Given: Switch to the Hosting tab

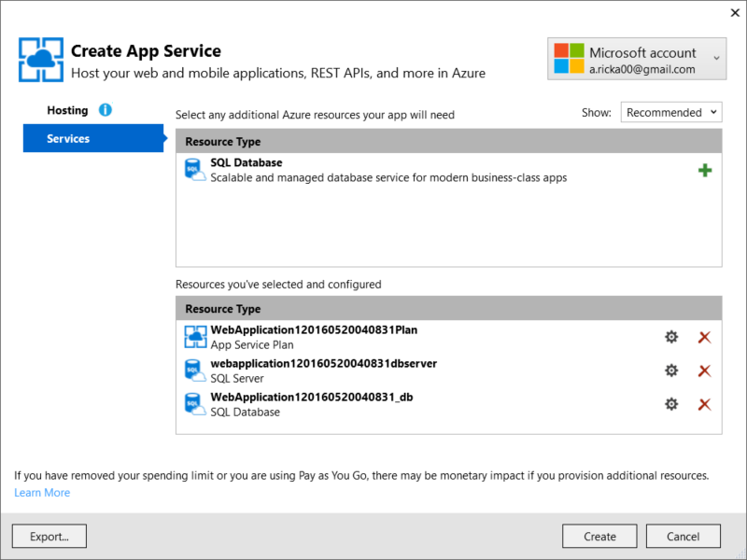Looking at the screenshot, I should pos(67,110).
